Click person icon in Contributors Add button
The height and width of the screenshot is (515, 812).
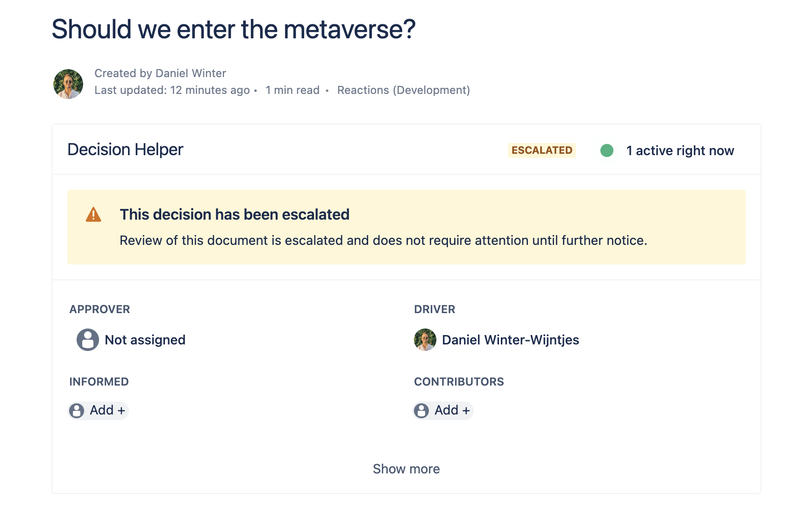pos(421,411)
